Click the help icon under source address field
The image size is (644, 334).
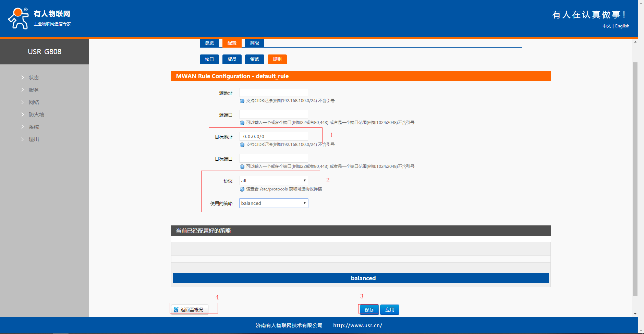[242, 101]
